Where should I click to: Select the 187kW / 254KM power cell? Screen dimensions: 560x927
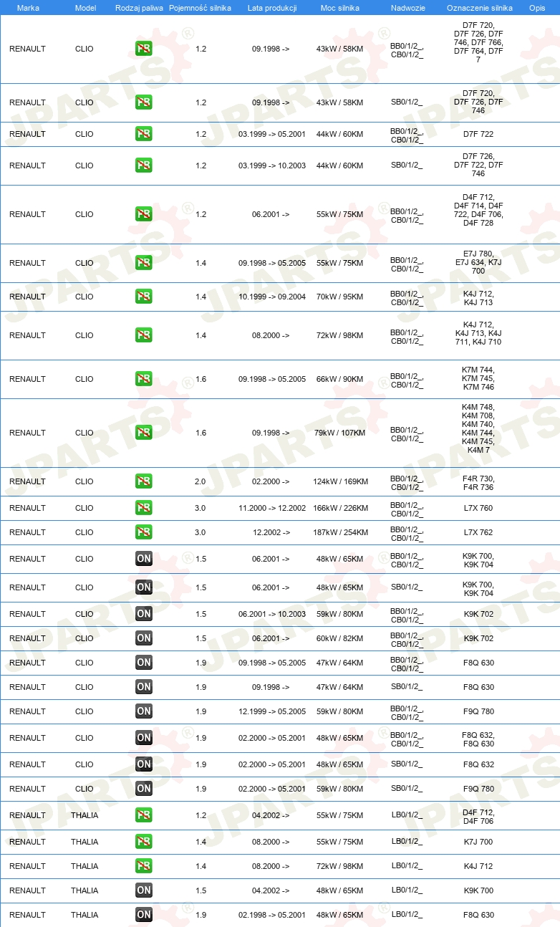340,532
